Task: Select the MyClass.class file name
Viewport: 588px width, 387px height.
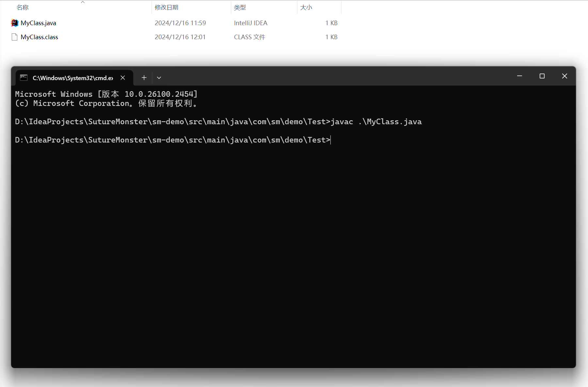Action: click(x=39, y=37)
